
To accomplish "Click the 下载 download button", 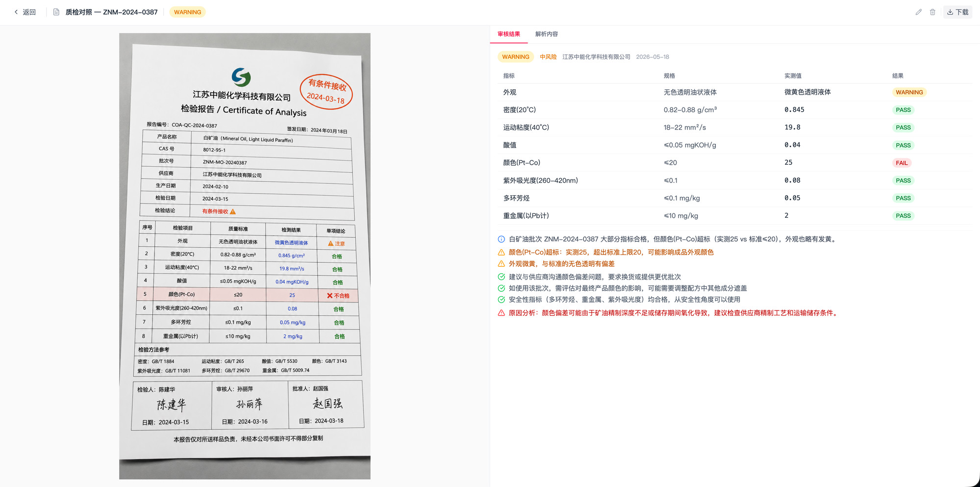I will 957,12.
